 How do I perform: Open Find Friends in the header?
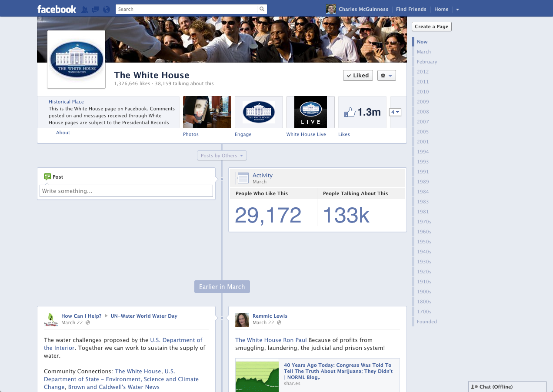(x=411, y=9)
